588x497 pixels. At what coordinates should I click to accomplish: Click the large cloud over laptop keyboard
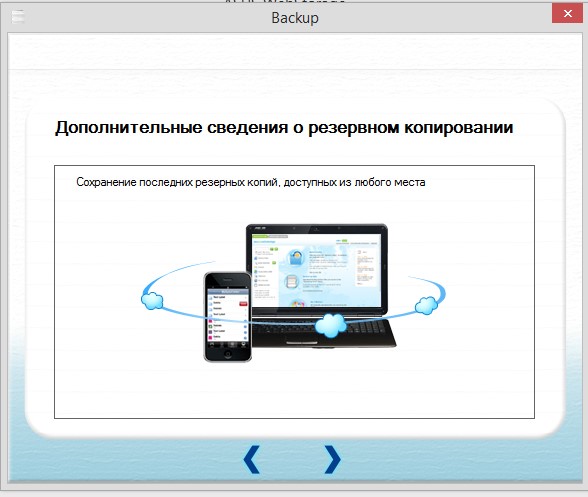330,325
